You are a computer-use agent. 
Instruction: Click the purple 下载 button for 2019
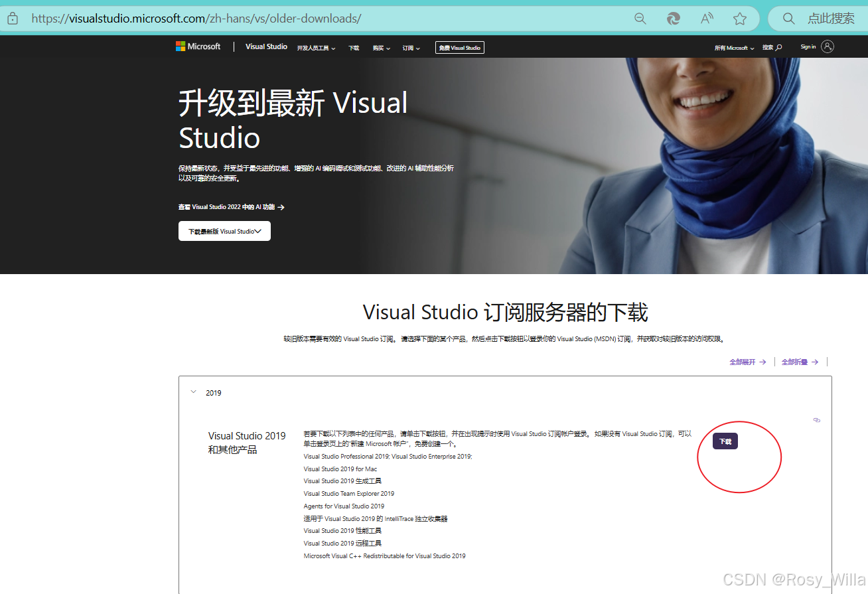point(725,441)
